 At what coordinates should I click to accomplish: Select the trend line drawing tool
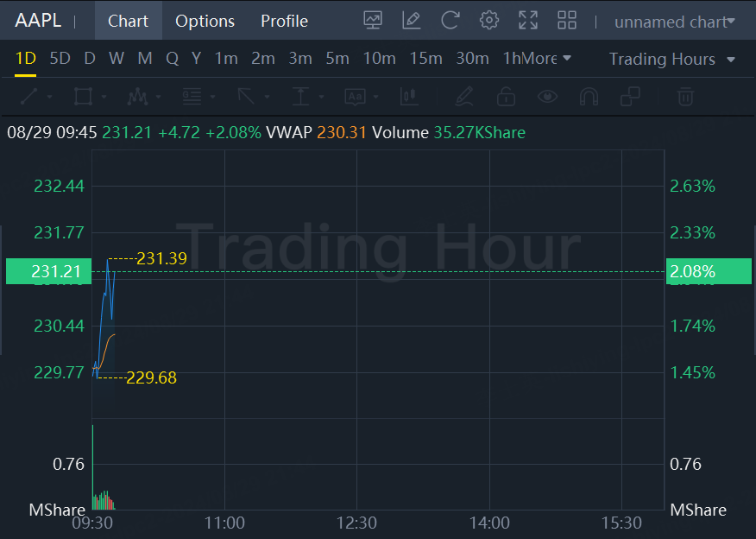(x=28, y=96)
